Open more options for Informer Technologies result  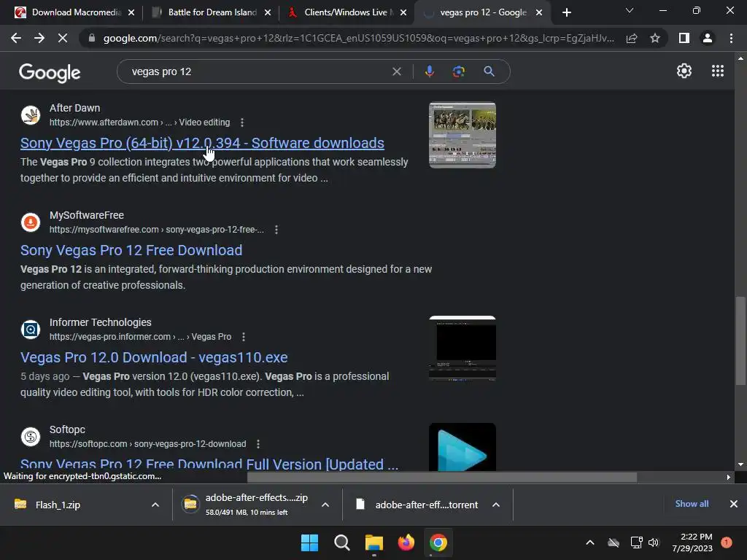pos(244,337)
